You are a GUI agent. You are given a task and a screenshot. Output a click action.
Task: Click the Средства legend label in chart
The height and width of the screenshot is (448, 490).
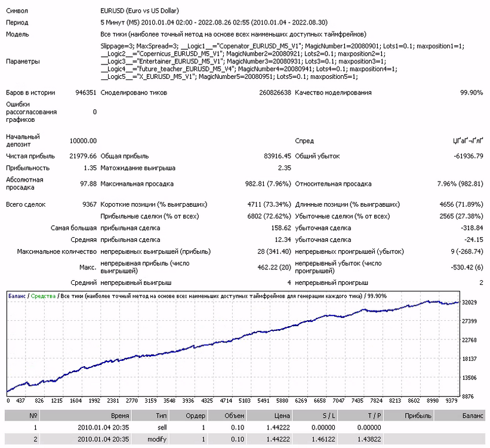point(43,296)
